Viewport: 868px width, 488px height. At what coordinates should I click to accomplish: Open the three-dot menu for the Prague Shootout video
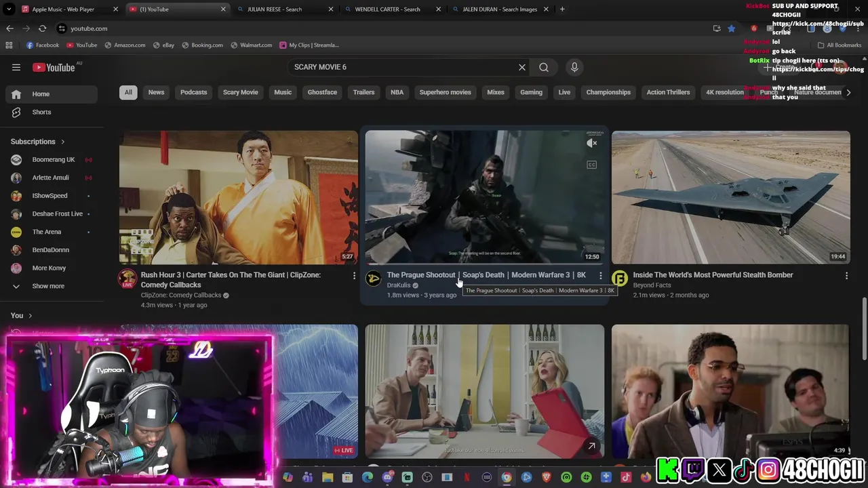pos(600,276)
